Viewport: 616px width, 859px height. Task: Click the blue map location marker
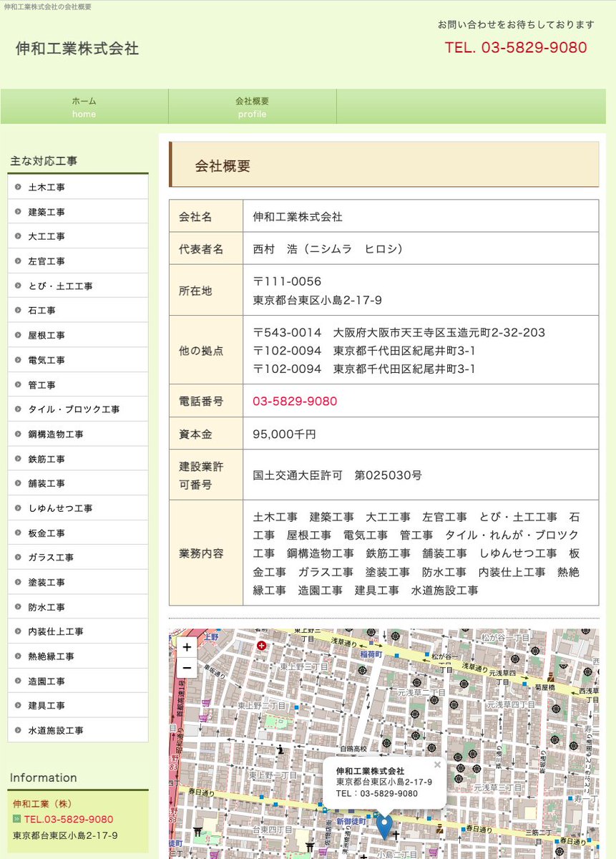385,827
